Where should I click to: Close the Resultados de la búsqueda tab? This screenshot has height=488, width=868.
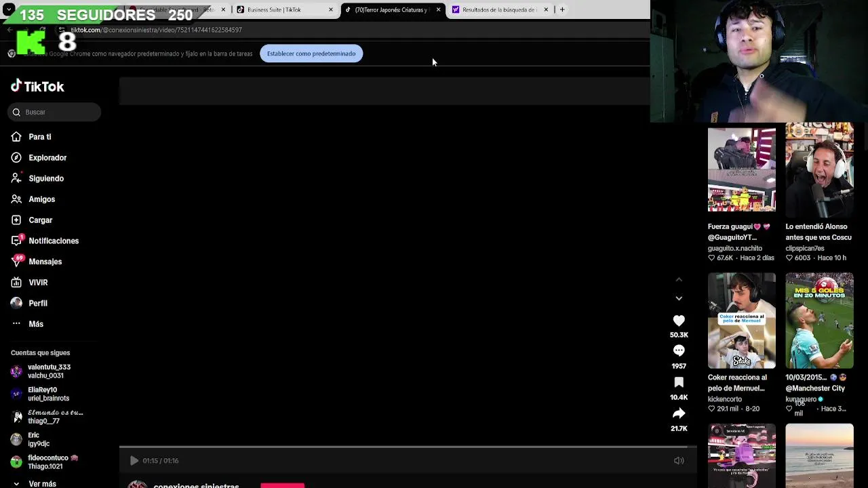tap(546, 9)
